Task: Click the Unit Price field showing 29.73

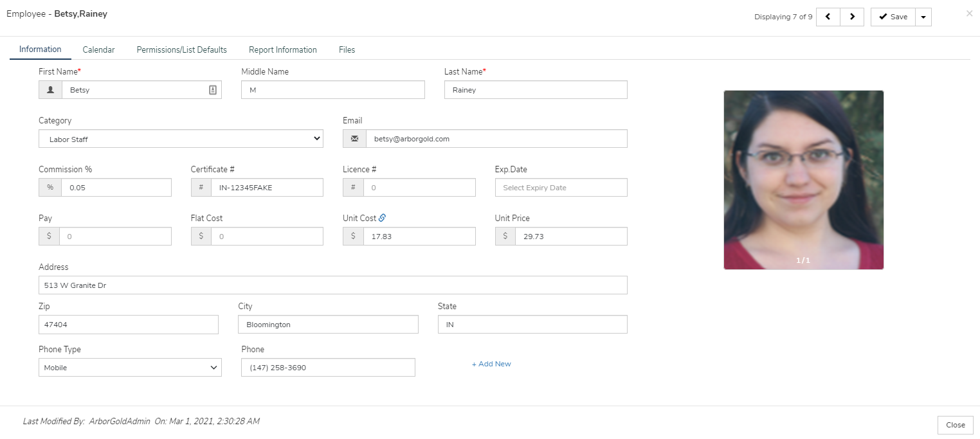Action: 572,237
